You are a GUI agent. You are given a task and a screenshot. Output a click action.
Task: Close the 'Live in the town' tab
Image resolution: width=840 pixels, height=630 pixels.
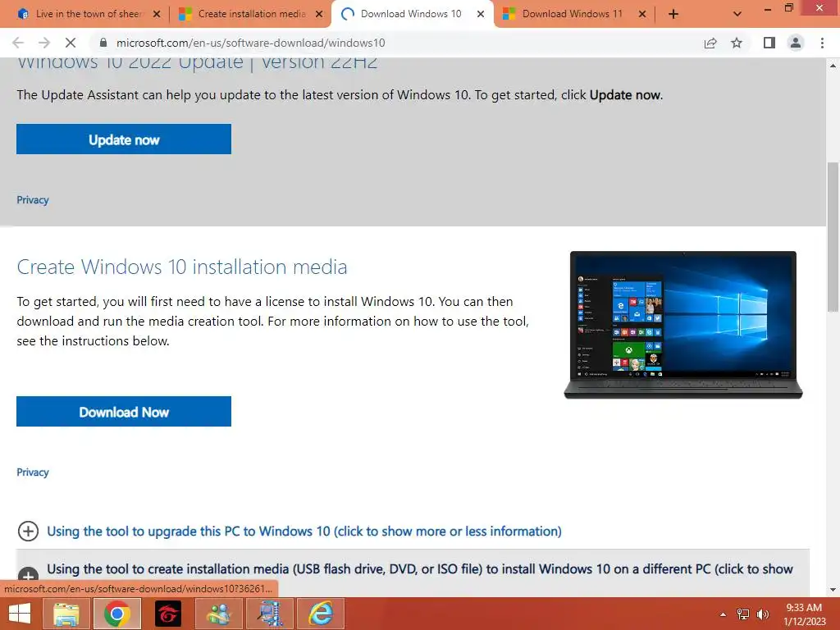(x=157, y=14)
